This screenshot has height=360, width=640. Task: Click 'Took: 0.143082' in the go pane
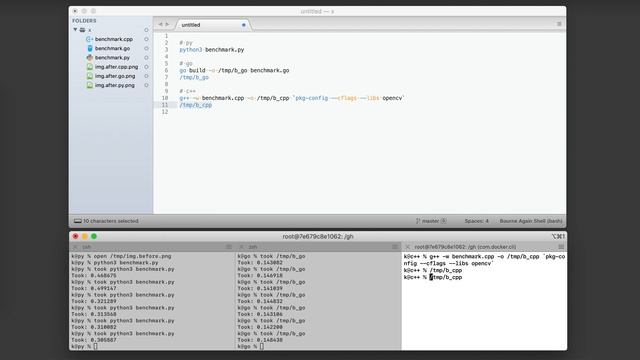260,263
